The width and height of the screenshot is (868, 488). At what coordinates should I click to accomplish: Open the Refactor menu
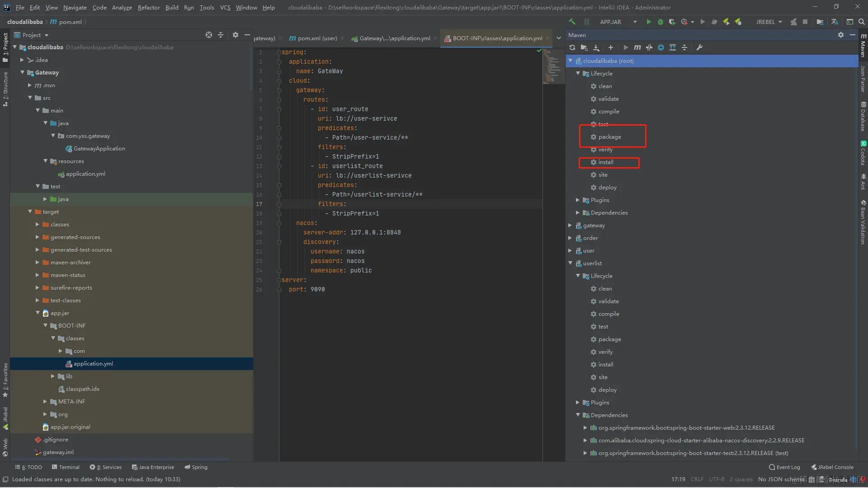tap(149, 7)
